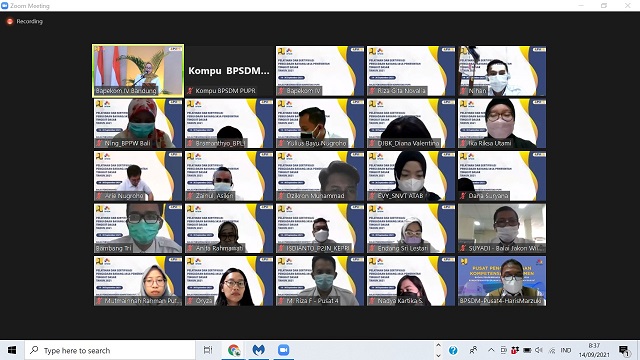Click the name label Endang Sri Lestari
This screenshot has height=360, width=640.
tap(403, 248)
